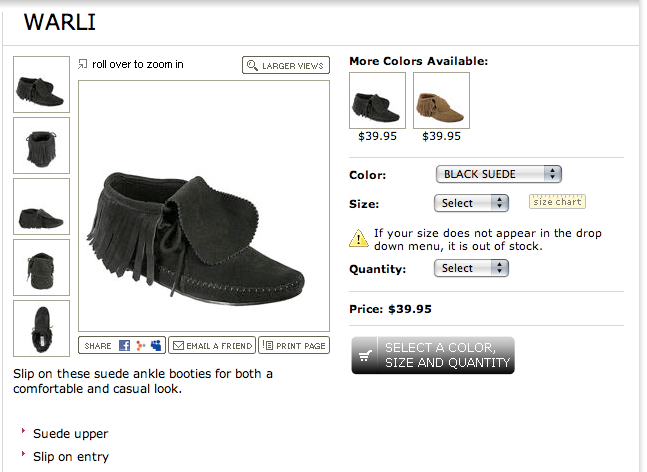View second thumbnail showing the boot's back

tap(41, 146)
